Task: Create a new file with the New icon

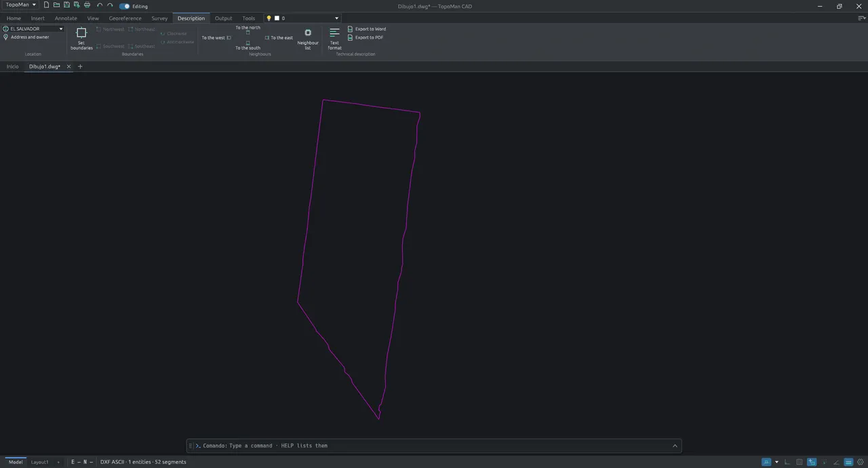Action: click(46, 5)
